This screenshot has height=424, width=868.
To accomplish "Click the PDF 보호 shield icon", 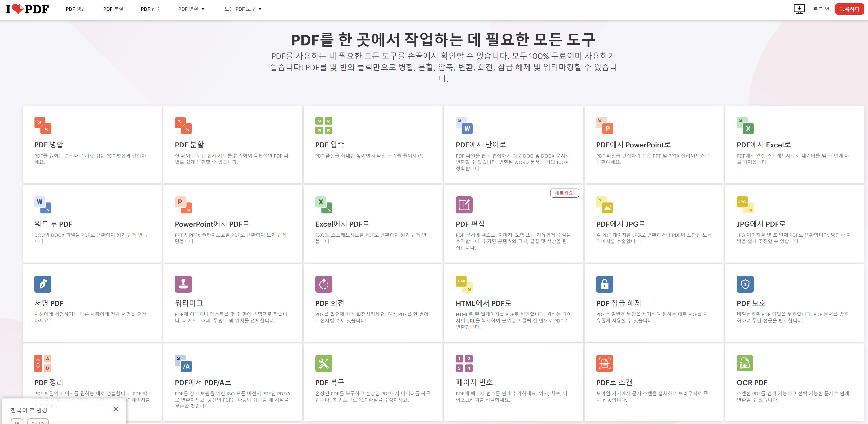I will [x=745, y=284].
